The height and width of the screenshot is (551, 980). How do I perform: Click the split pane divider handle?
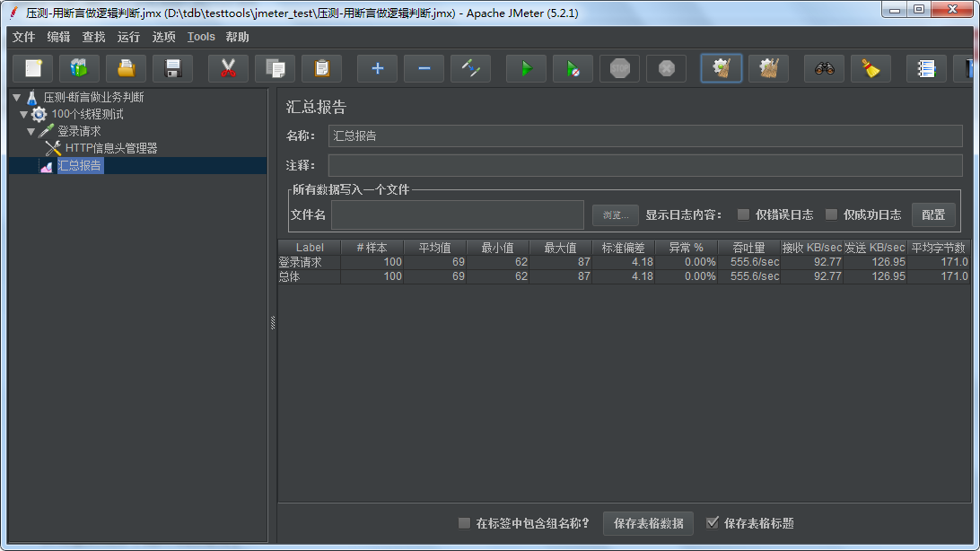click(273, 322)
